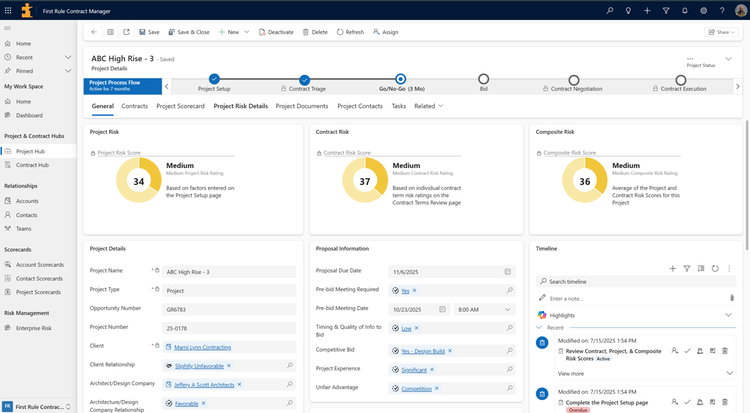This screenshot has height=413, width=750.
Task: Click the timeline add plus icon
Action: click(x=673, y=268)
